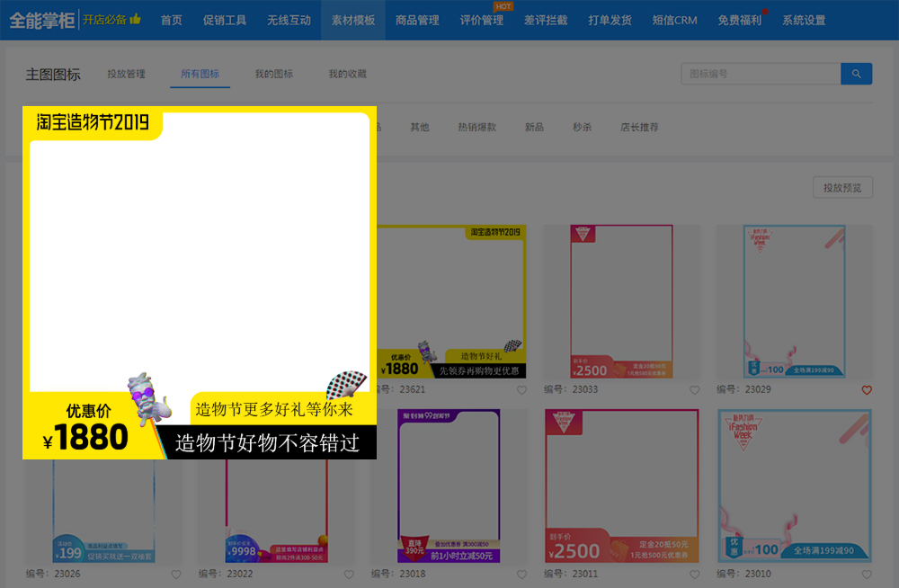Screen dimensions: 899x588
Task: Open 短信CRM menu
Action: pyautogui.click(x=675, y=20)
